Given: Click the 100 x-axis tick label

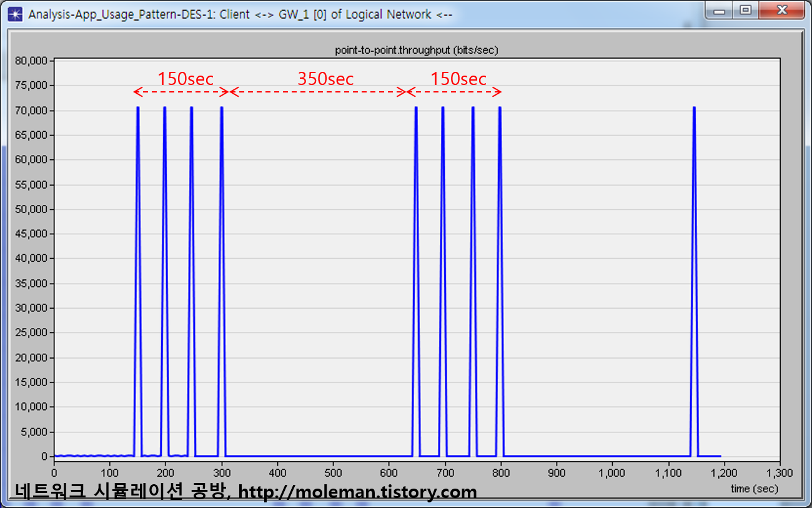Looking at the screenshot, I should point(110,473).
